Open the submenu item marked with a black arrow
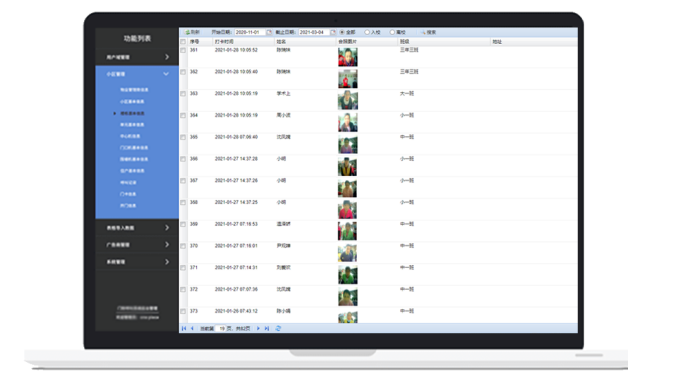Viewport: 700px width, 389px height. [132, 113]
